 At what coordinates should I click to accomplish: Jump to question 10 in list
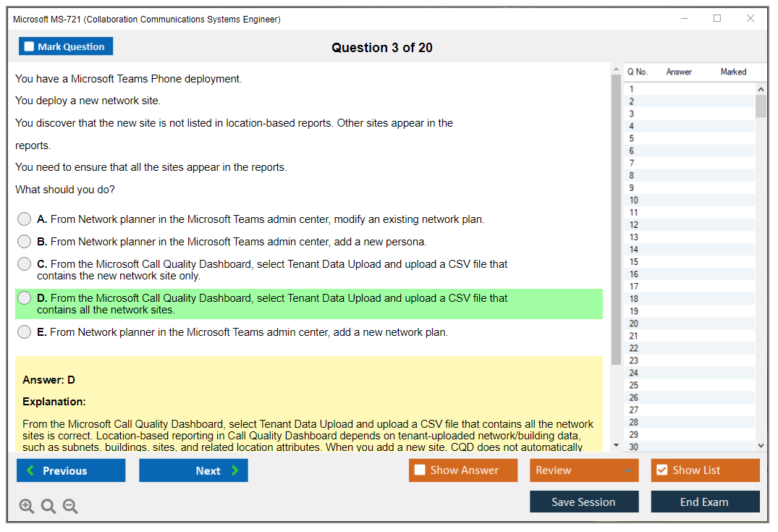click(x=690, y=200)
